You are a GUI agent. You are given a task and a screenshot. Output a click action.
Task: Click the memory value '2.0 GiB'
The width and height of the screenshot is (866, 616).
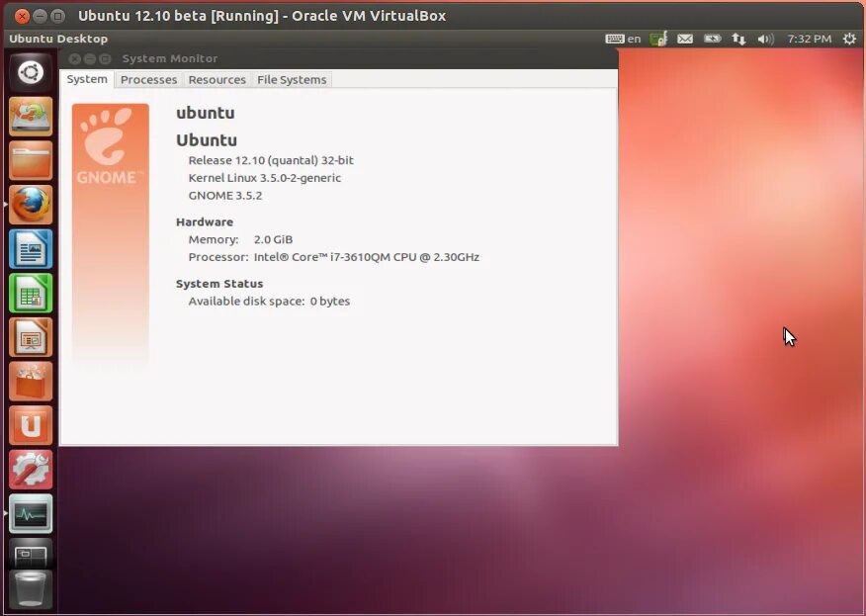274,239
